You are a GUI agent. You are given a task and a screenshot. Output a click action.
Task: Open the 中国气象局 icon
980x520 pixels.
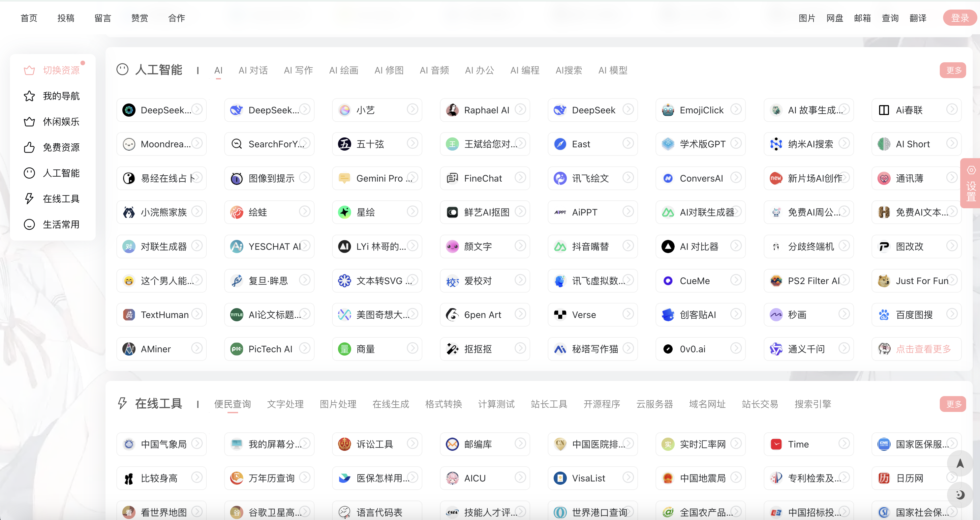[129, 444]
